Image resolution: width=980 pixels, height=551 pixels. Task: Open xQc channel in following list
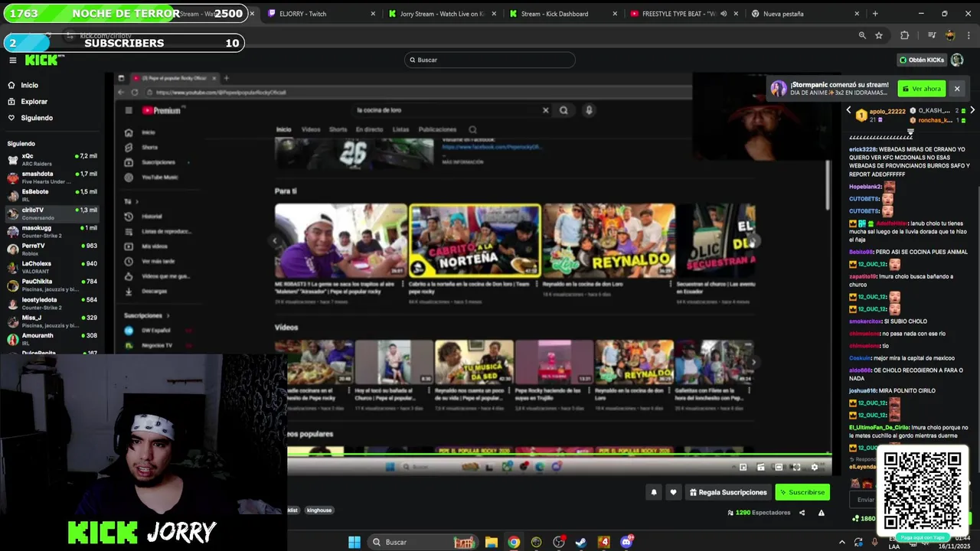(x=52, y=159)
